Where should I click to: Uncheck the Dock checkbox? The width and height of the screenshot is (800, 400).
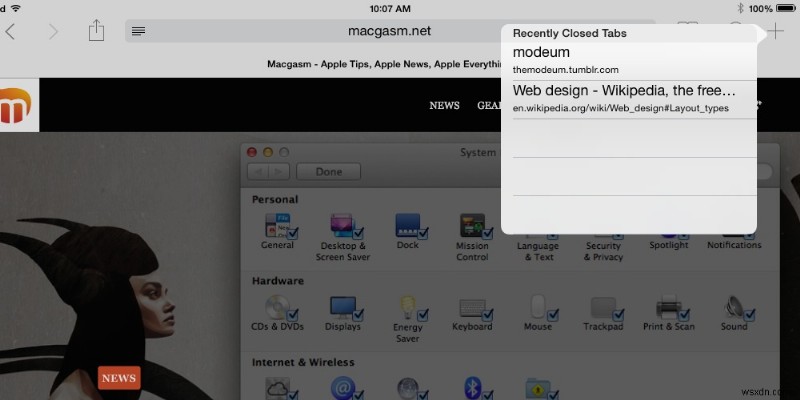(423, 234)
